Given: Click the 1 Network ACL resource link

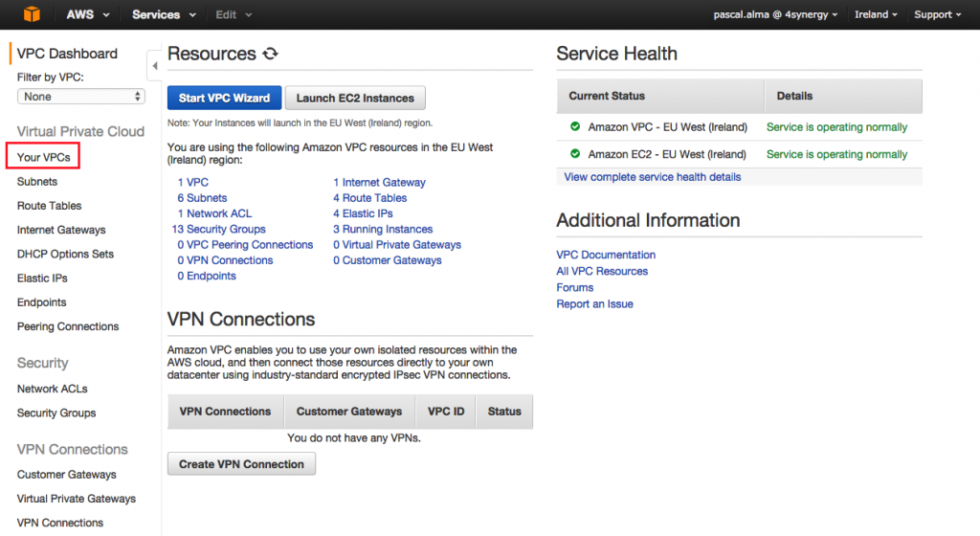Looking at the screenshot, I should point(214,213).
